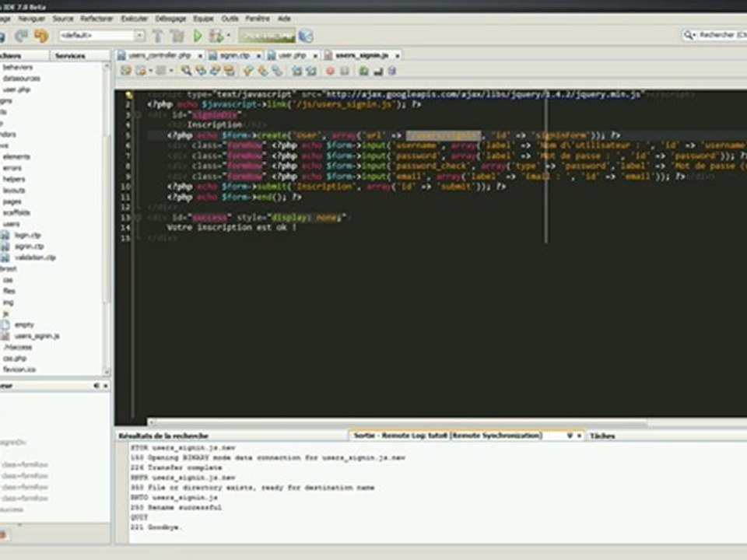Switch to users_controller.php editor tab

pos(159,56)
